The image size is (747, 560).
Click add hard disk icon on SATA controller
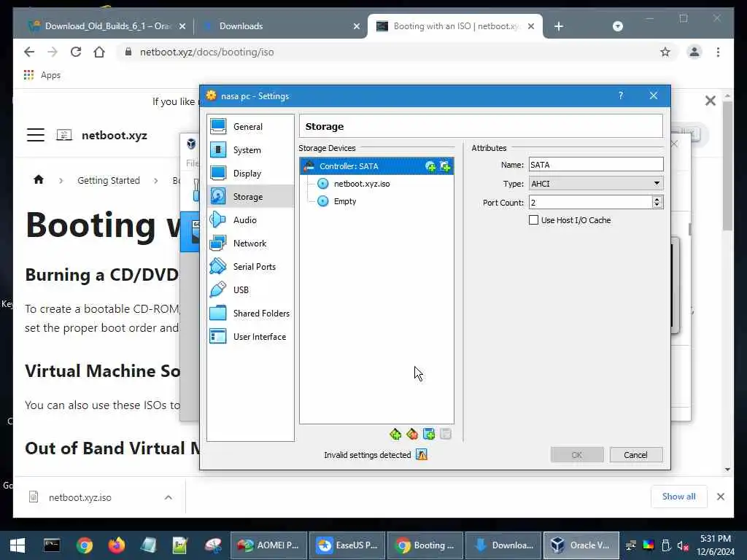[445, 166]
